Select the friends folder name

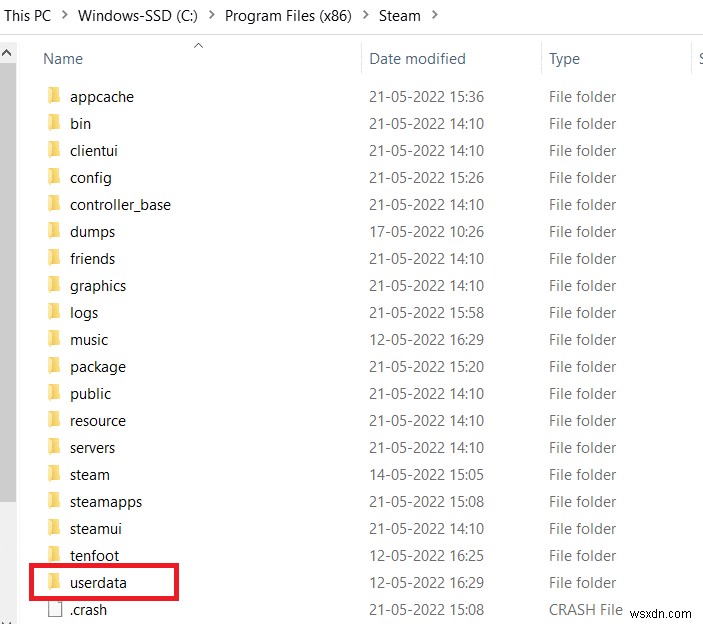[92, 259]
